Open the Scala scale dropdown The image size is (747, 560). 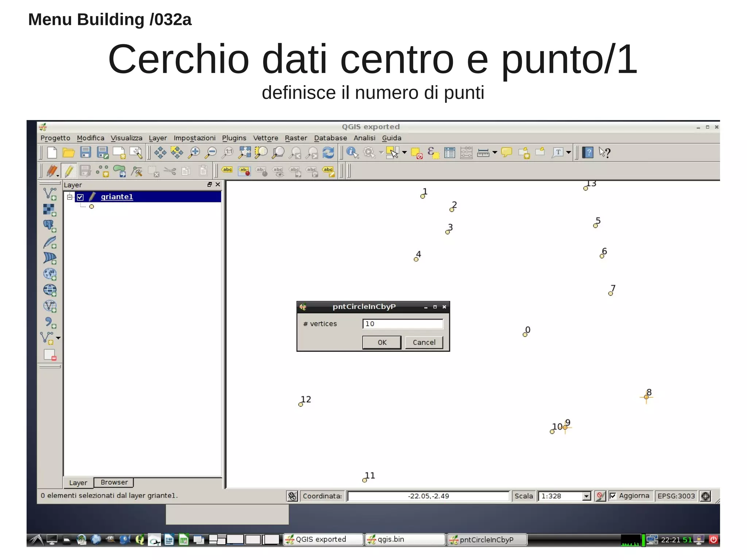(x=586, y=496)
